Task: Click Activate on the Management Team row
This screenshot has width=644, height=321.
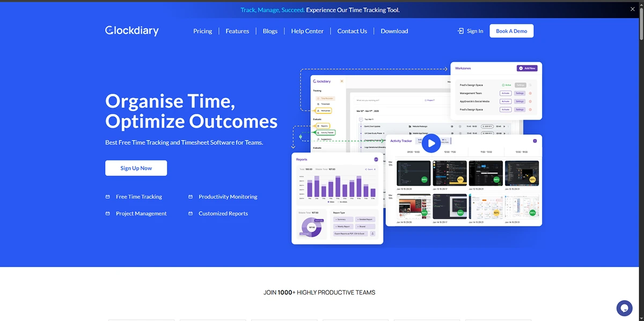Action: click(x=506, y=93)
